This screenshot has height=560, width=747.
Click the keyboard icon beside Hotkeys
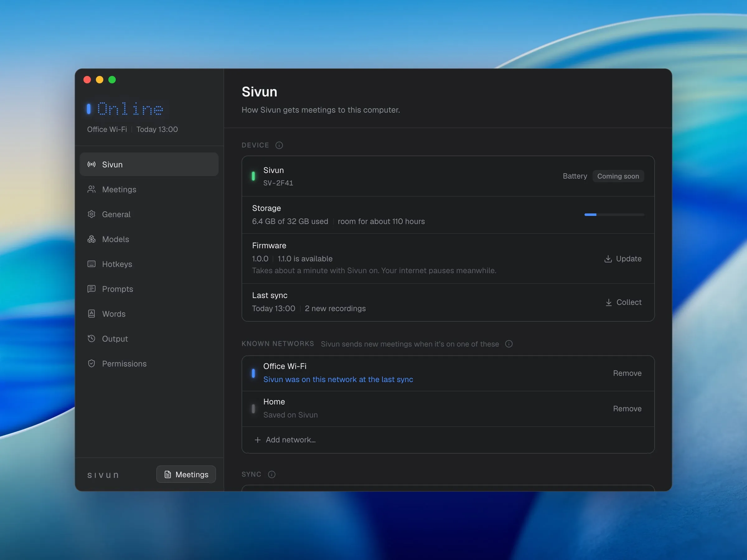[92, 264]
